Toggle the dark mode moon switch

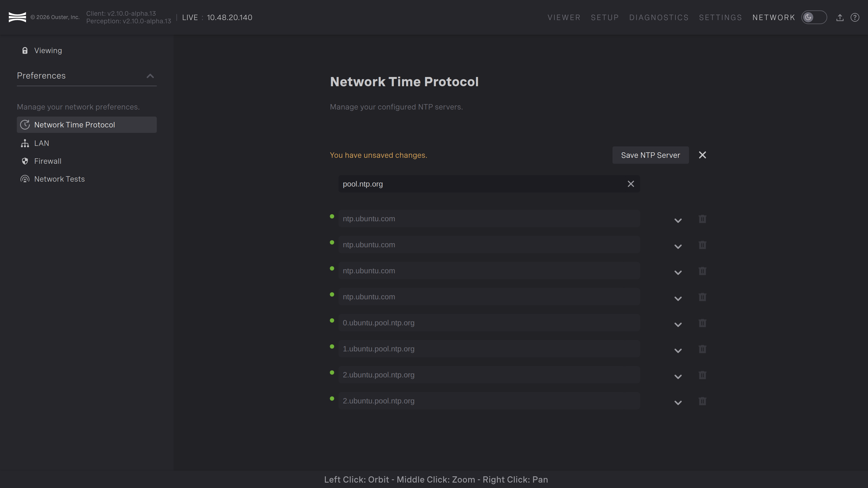click(x=814, y=17)
